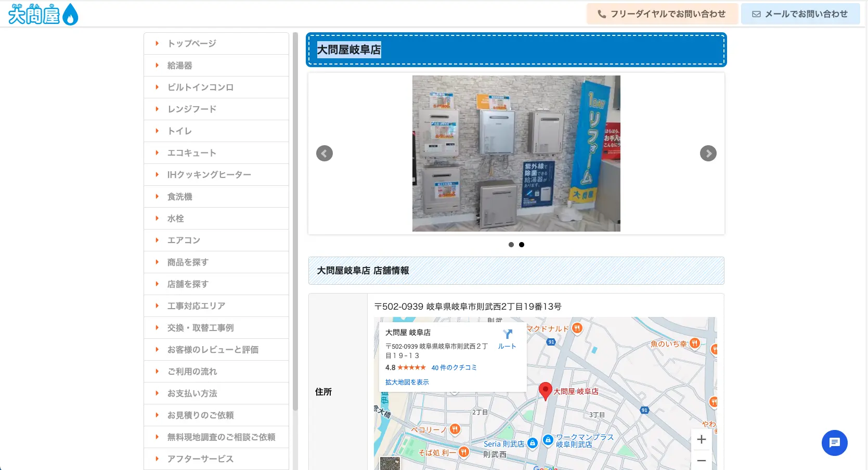Open お見積りのご依頼 in the sidebar
Viewport: 868px width, 470px height.
216,415
